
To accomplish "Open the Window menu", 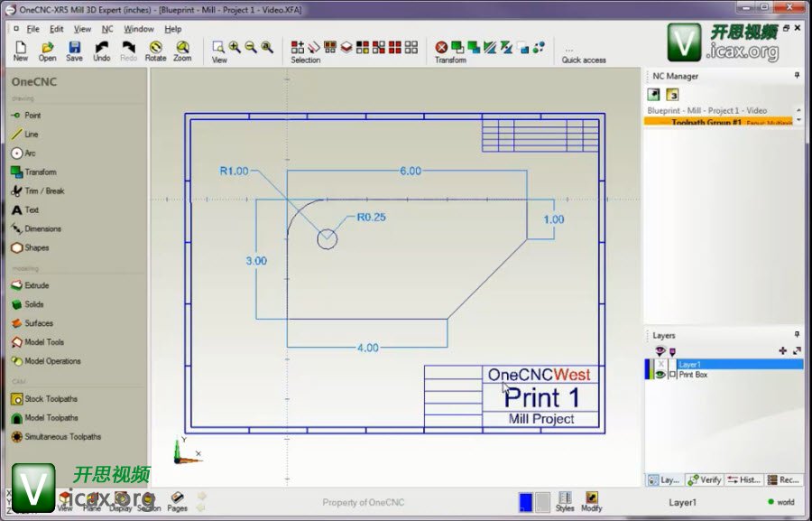I will [x=139, y=29].
